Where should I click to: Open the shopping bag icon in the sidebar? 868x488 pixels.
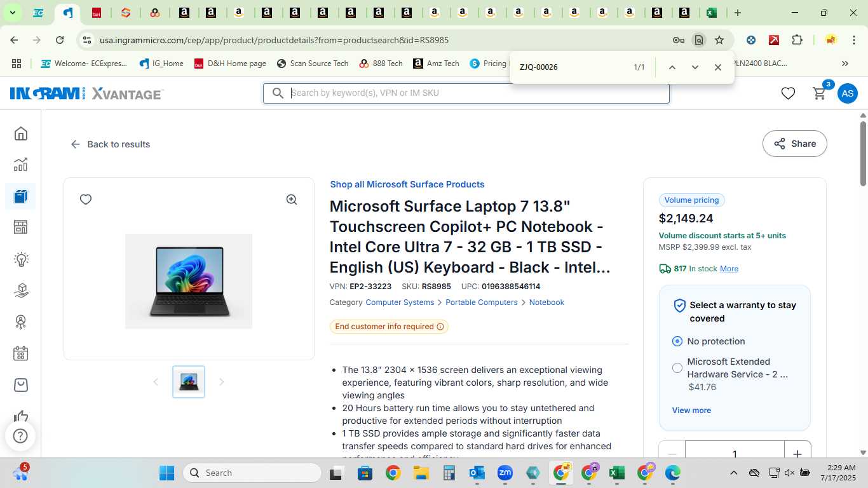pyautogui.click(x=21, y=385)
